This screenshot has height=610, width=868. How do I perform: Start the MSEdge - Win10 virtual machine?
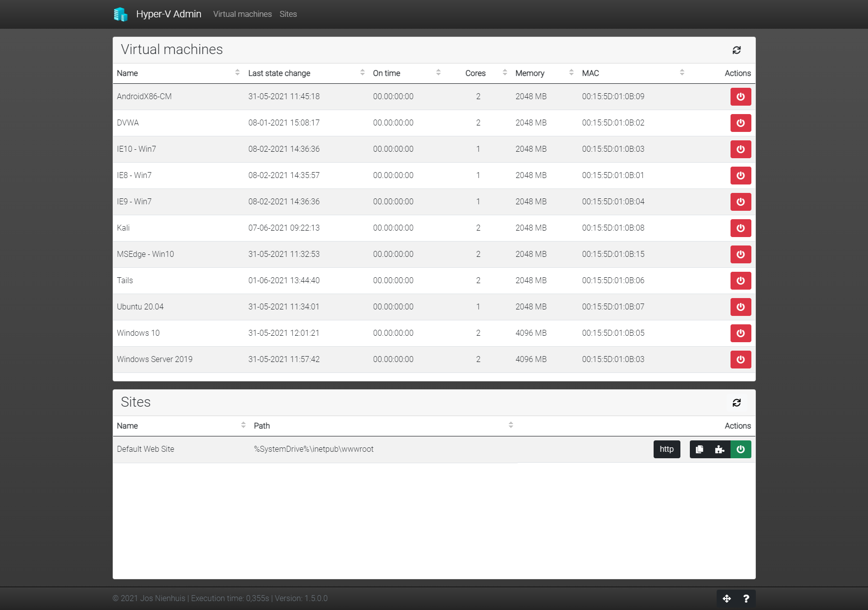tap(740, 254)
